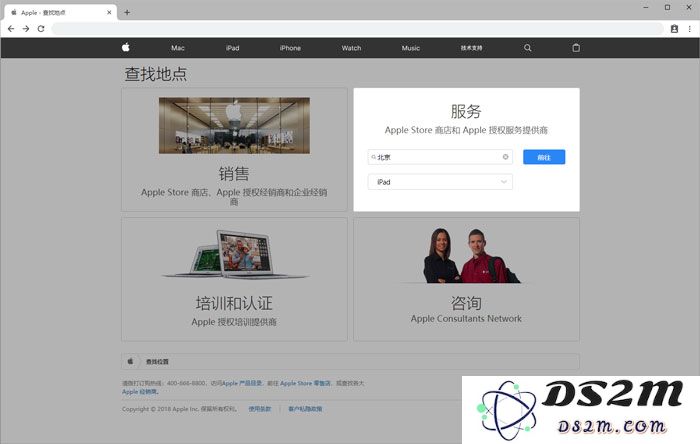Open the iPad menu item

pos(233,48)
